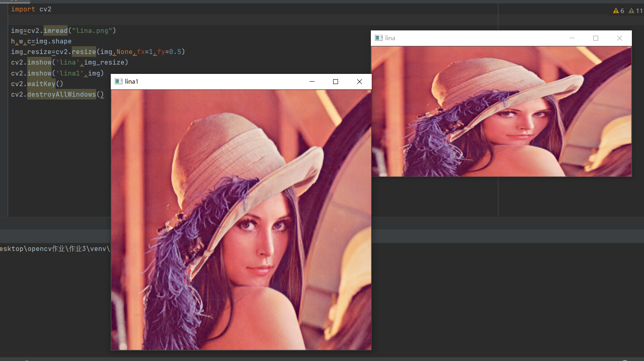
Task: Maximize the lina window
Action: pos(596,38)
